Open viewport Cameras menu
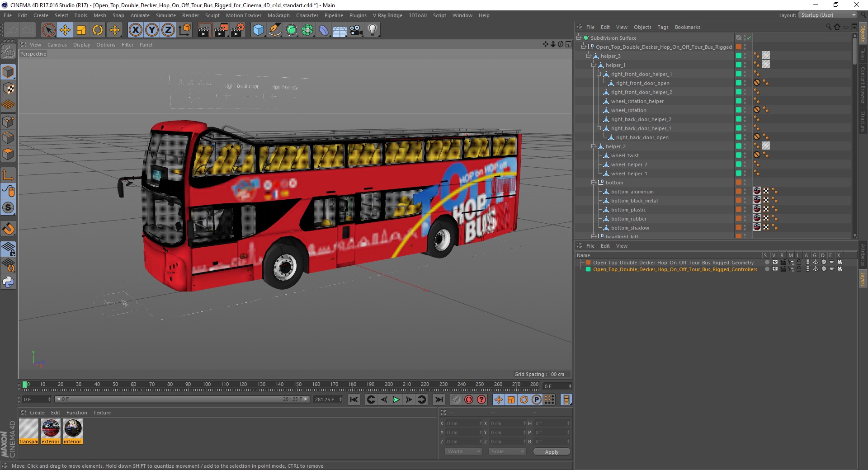Screen dimensions: 868x470 (57, 45)
